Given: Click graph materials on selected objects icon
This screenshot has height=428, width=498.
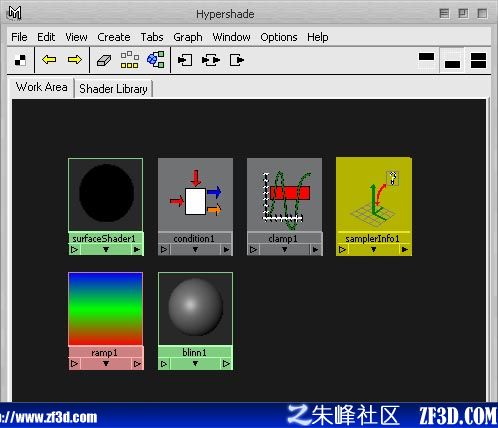Looking at the screenshot, I should coord(156,60).
